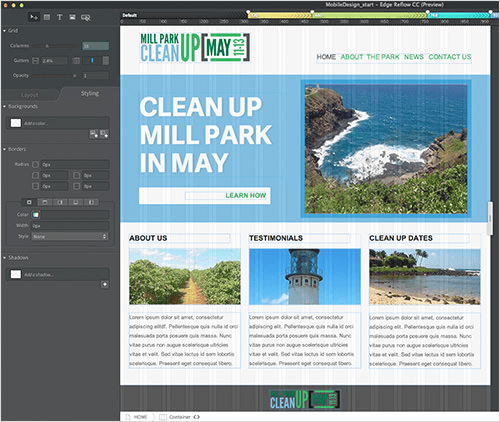Select the top-left corner radius icon
Image resolution: width=500 pixels, height=422 pixels.
(x=35, y=175)
